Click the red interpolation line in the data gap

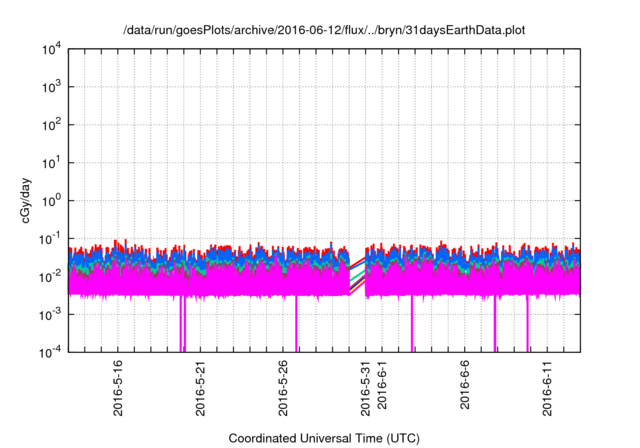pyautogui.click(x=357, y=262)
